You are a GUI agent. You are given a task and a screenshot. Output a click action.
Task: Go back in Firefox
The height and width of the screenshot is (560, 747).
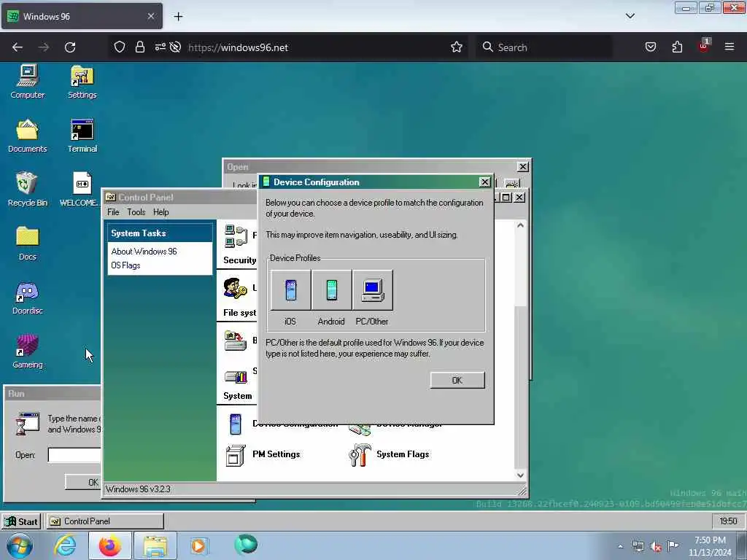click(18, 47)
